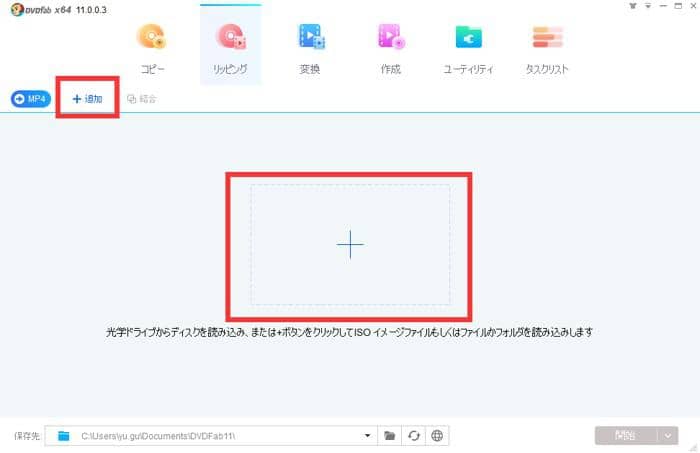Open the タスクリスト (Task list) tab
The image size is (700, 453).
(x=547, y=48)
